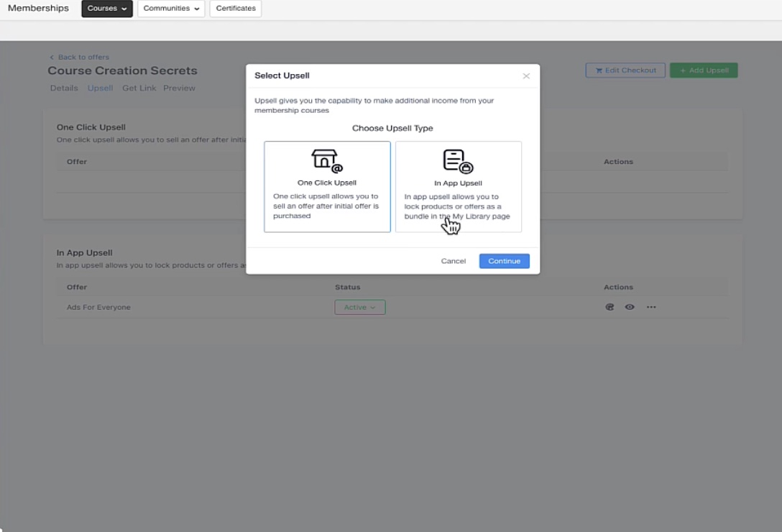Viewport: 782px width, 532px height.
Task: Click the Back to offers arrow
Action: point(52,57)
